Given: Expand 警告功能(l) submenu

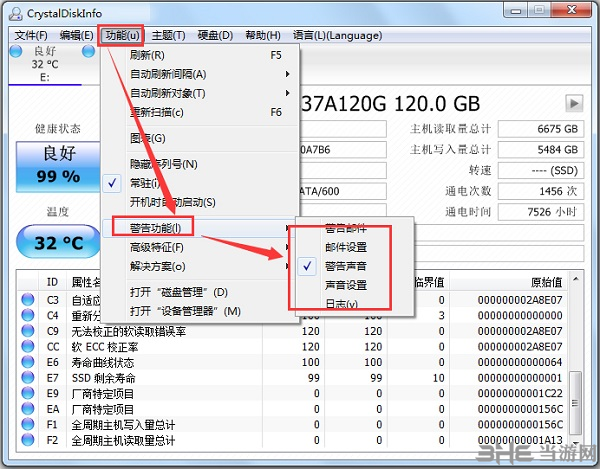Looking at the screenshot, I should tap(199, 228).
